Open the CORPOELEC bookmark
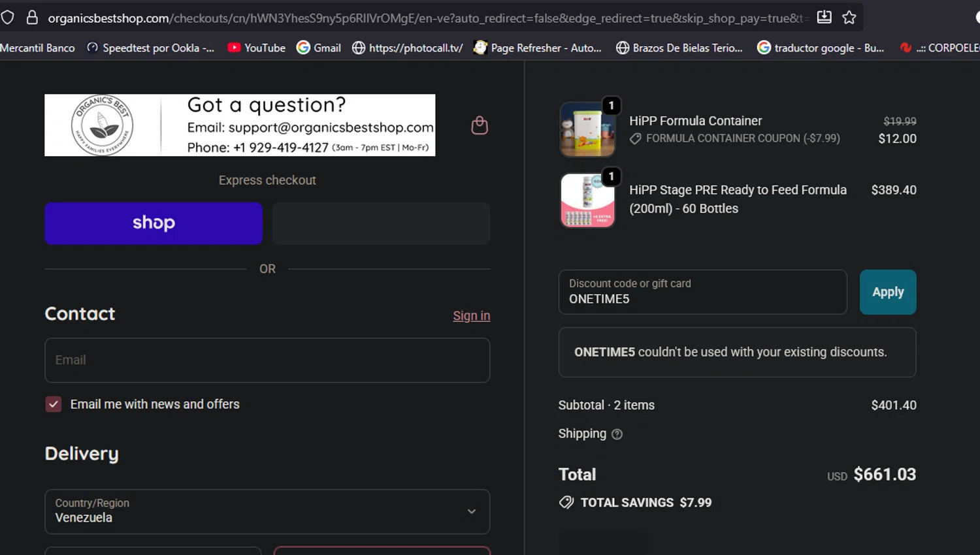The image size is (980, 555). click(x=939, y=48)
